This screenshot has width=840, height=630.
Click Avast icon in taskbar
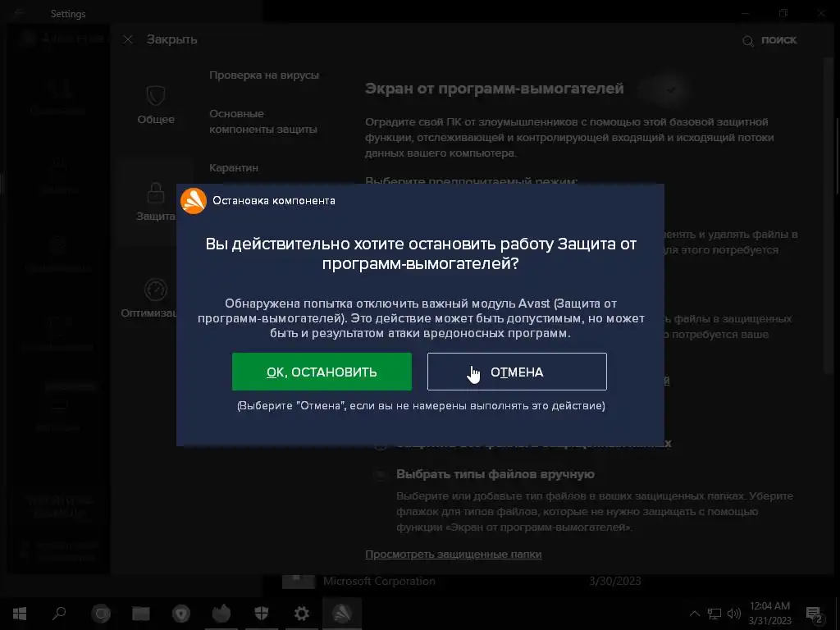(342, 614)
